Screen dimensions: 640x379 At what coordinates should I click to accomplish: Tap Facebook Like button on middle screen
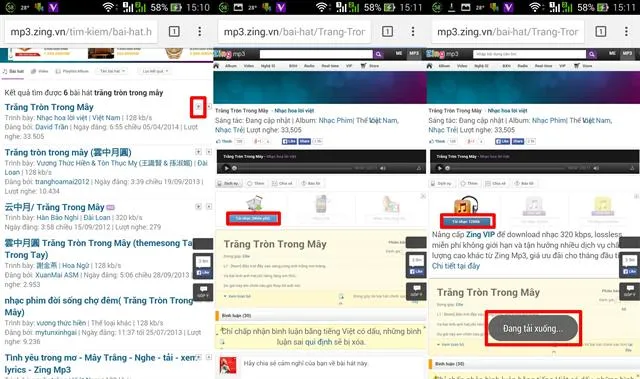pos(289,141)
